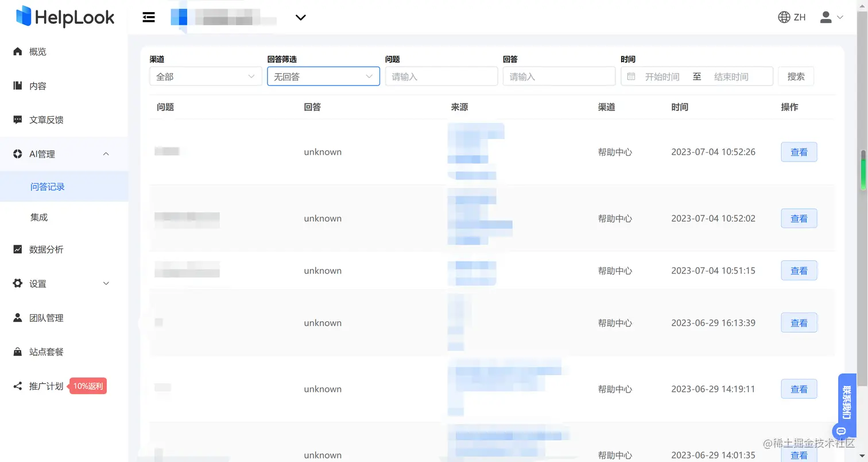
Task: Focus the 问题 search input
Action: pos(441,76)
